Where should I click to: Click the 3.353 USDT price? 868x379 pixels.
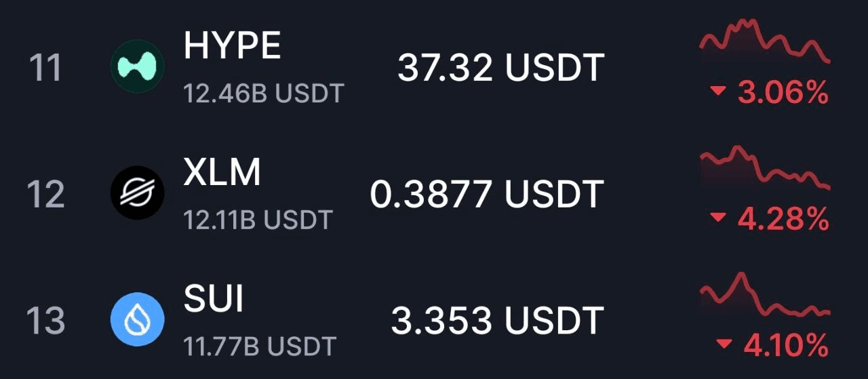[497, 321]
